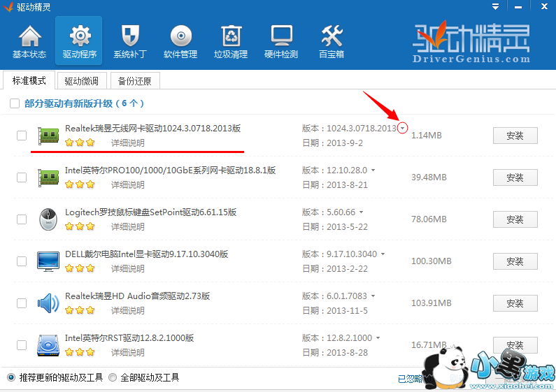Screen dimensions: 556x392
Task: Open 详细说明 for Logitech SetPoint driver
Action: tap(128, 226)
